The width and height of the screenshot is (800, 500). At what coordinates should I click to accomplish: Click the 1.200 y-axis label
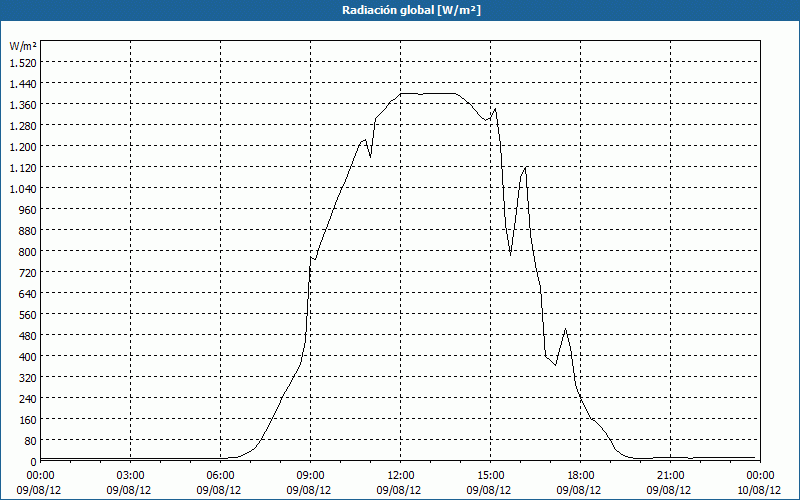(x=23, y=146)
